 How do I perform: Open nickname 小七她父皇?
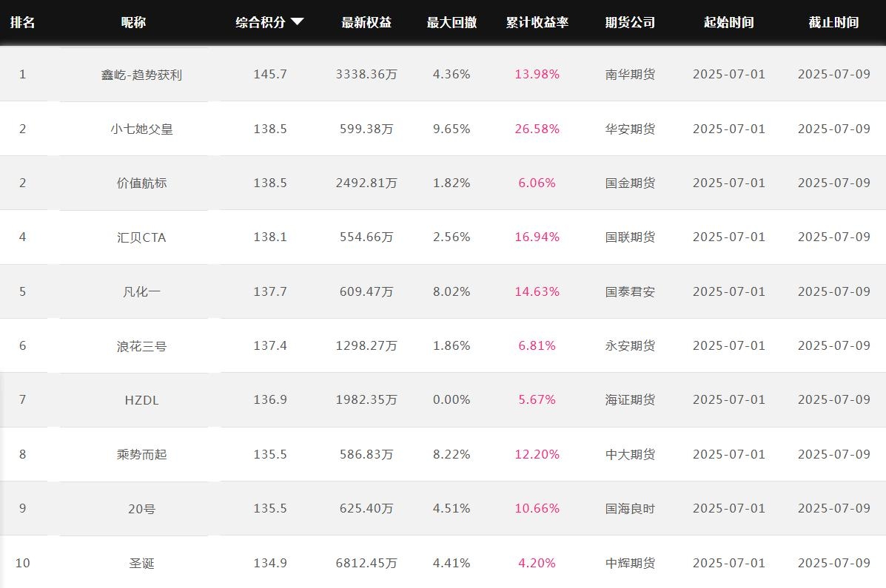(142, 129)
